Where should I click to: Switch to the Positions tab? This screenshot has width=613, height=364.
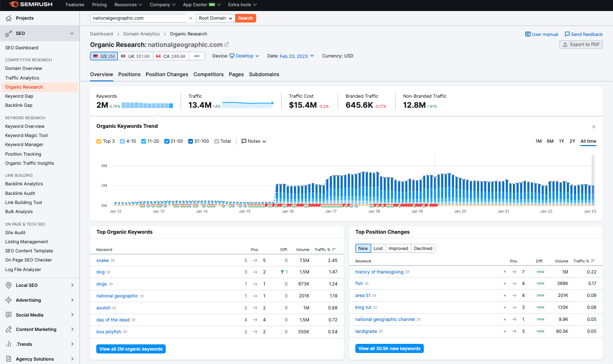point(129,74)
